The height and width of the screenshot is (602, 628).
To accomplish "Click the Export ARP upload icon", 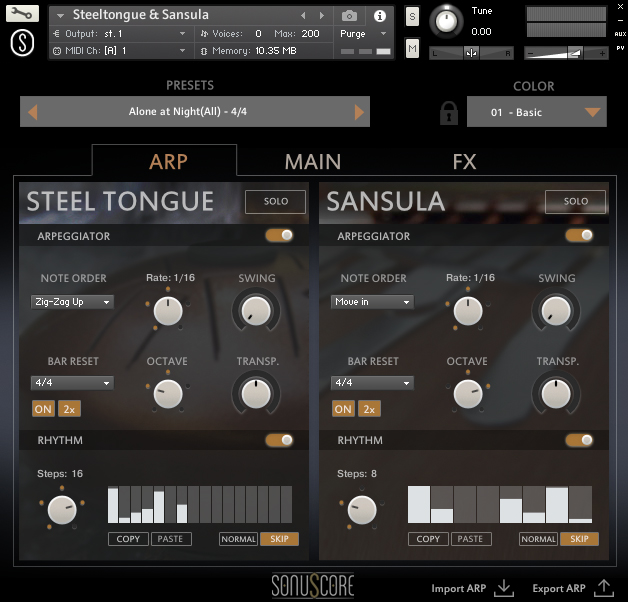I will coord(603,588).
